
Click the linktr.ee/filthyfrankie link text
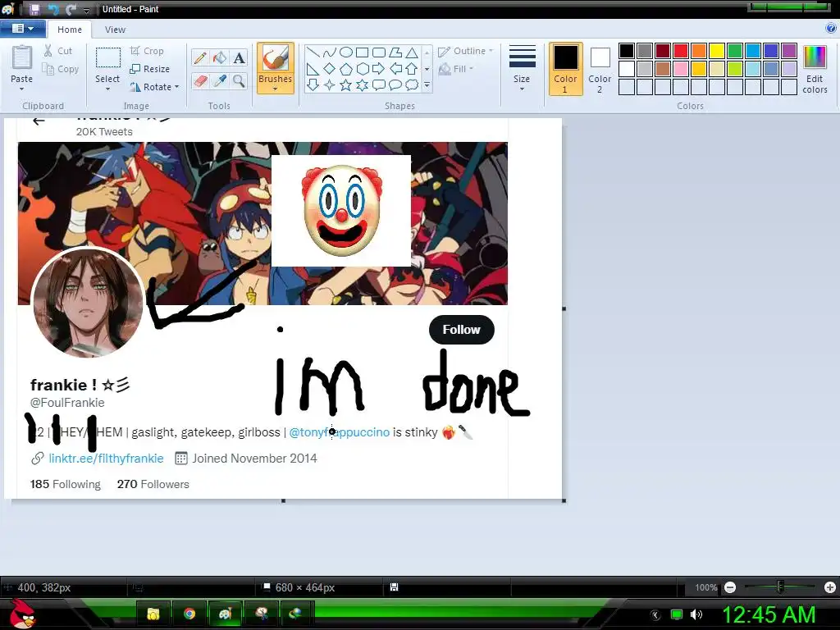(106, 459)
